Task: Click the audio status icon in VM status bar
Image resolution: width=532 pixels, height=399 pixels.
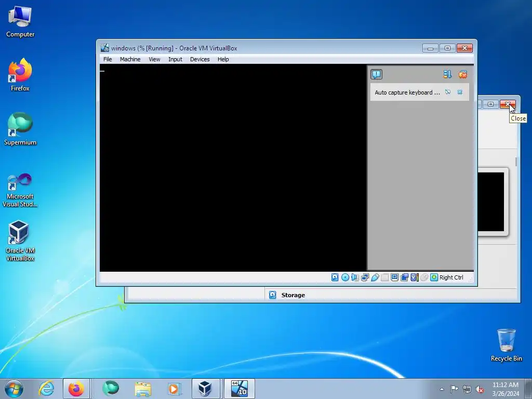Action: coord(355,277)
